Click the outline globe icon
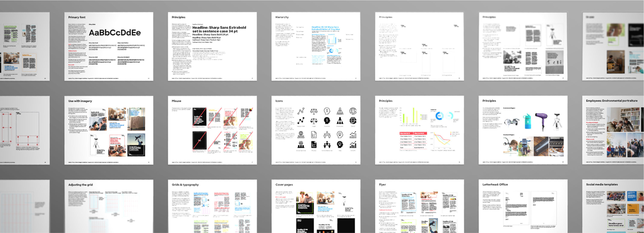Image resolution: width=644 pixels, height=233 pixels. point(353,111)
